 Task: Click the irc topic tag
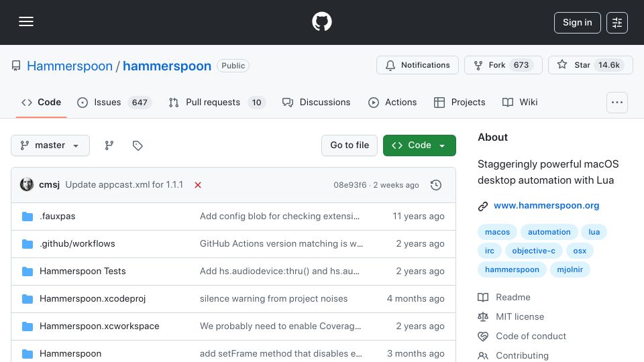(x=490, y=251)
